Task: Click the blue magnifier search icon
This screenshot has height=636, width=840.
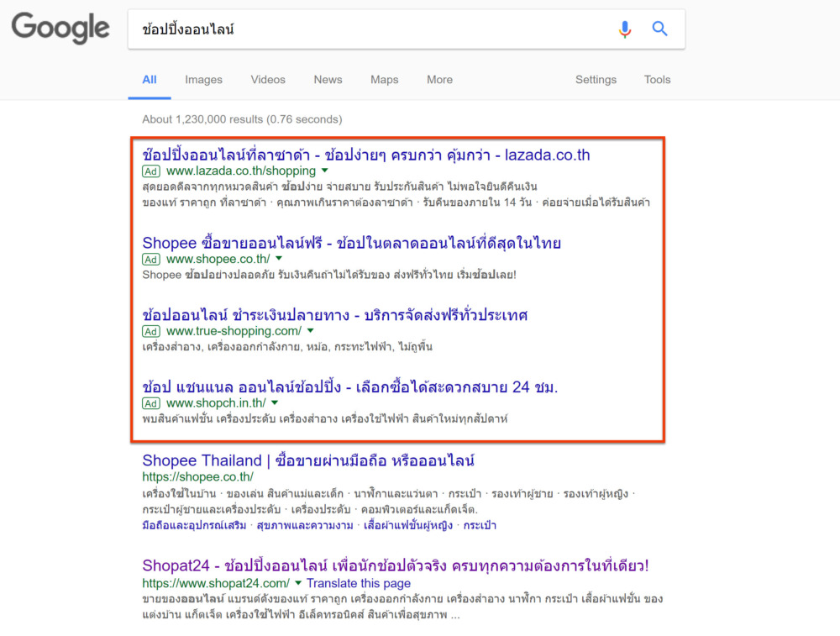Action: pyautogui.click(x=659, y=29)
